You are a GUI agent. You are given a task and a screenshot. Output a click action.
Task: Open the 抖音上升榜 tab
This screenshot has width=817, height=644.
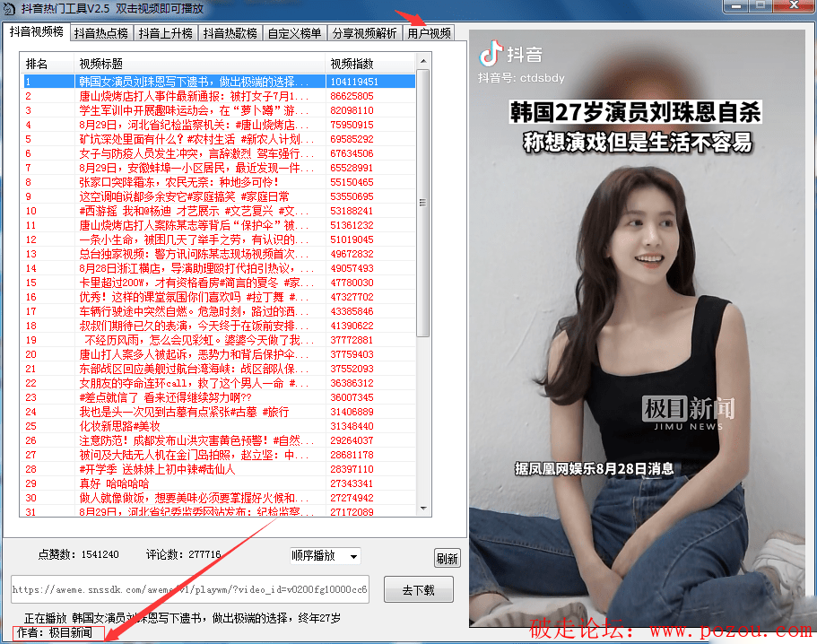pyautogui.click(x=165, y=34)
